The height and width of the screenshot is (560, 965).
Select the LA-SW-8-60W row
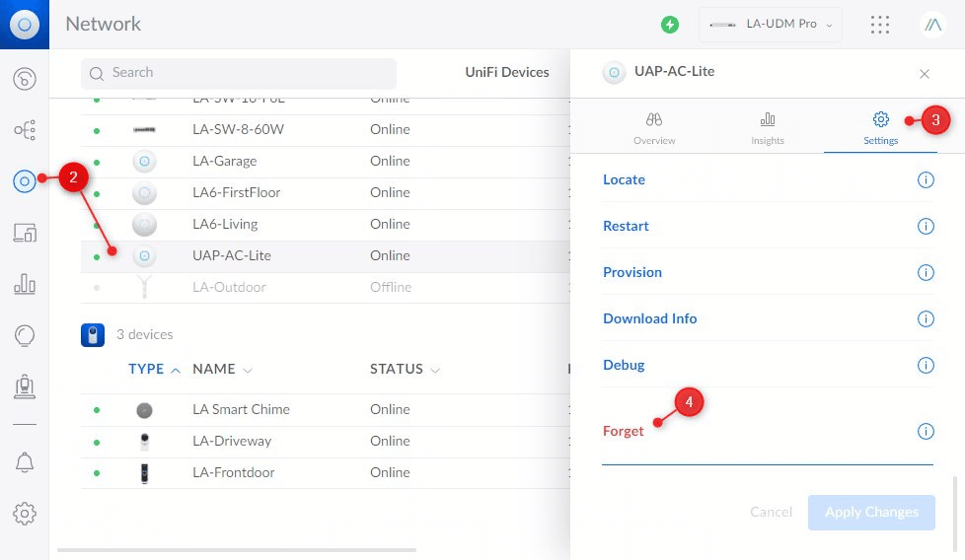(325, 130)
